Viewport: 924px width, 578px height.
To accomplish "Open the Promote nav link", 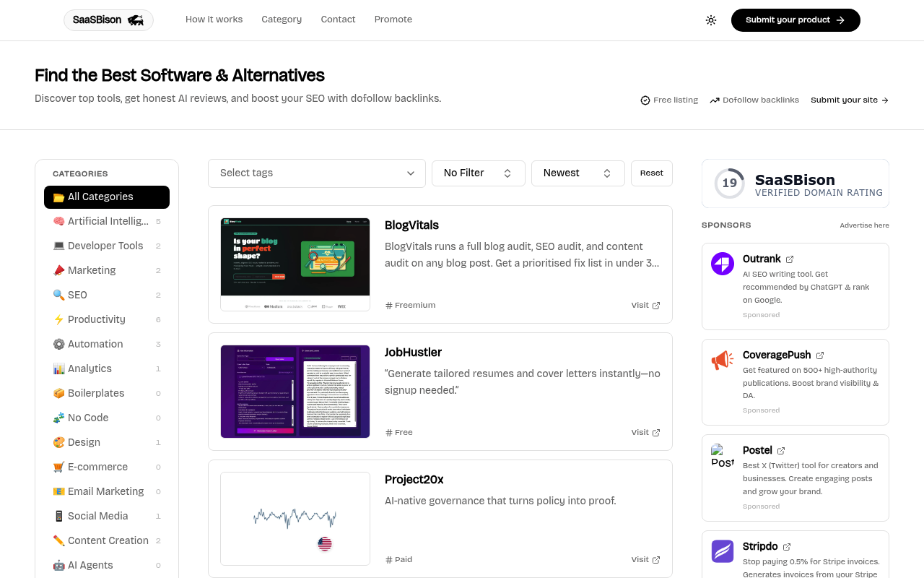I will pos(393,20).
